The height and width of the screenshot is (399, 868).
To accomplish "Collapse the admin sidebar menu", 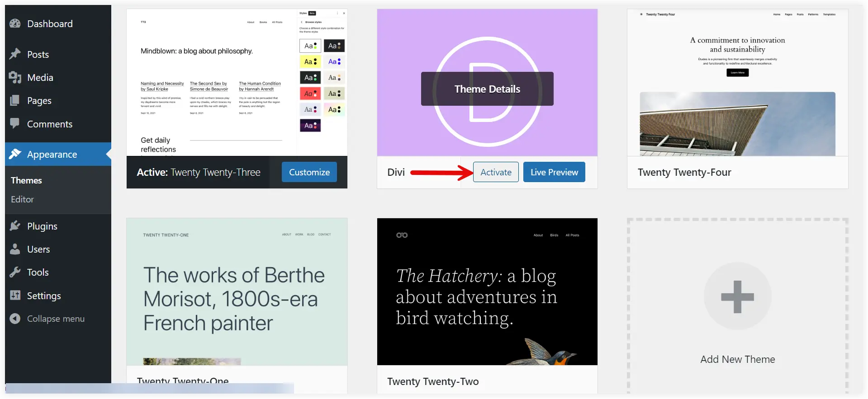I will (x=58, y=319).
